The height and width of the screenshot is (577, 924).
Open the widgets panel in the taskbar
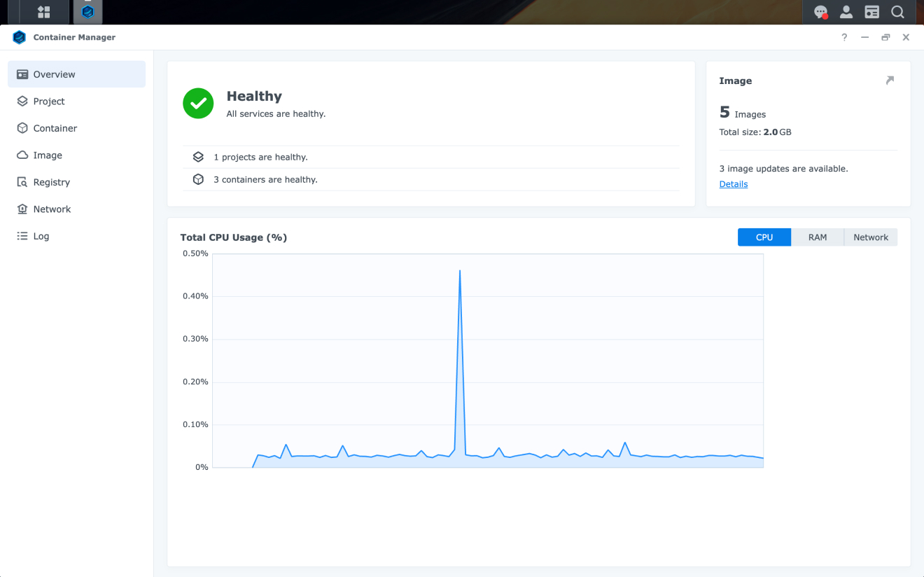click(871, 12)
